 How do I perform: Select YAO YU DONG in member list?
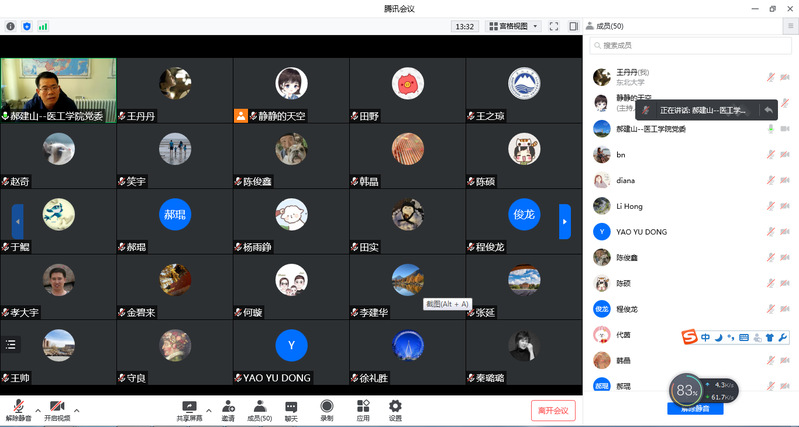640,232
